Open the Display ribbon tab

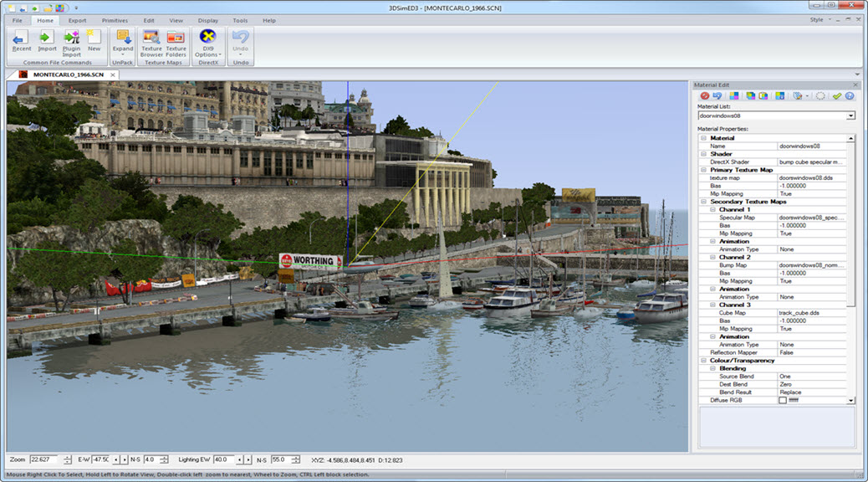click(208, 20)
